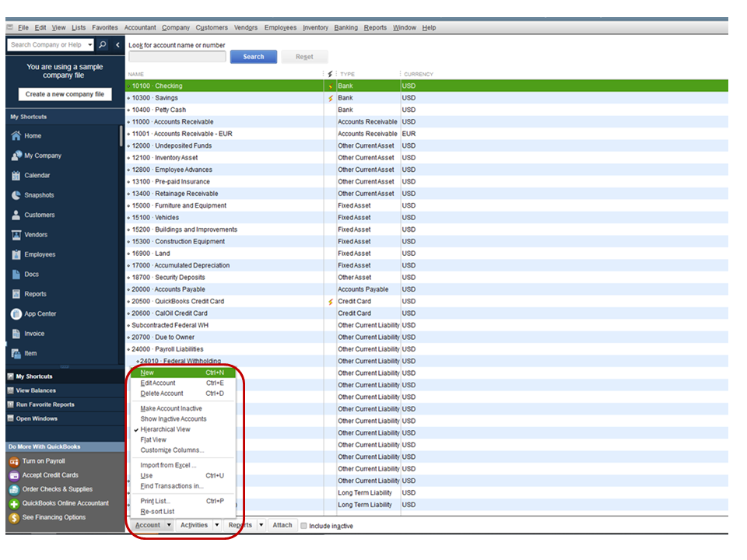This screenshot has width=747, height=560.
Task: Open the Banking menu
Action: 345,28
